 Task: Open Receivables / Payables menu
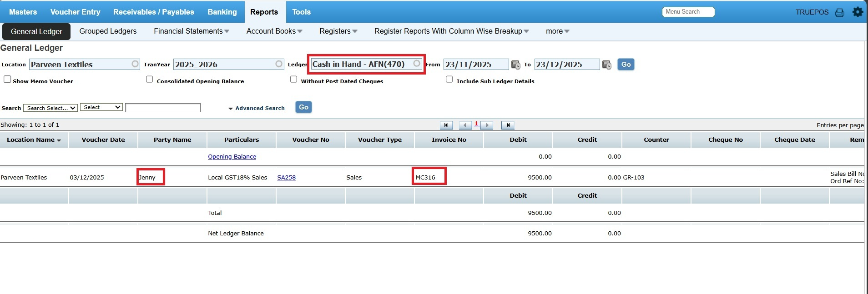click(154, 12)
